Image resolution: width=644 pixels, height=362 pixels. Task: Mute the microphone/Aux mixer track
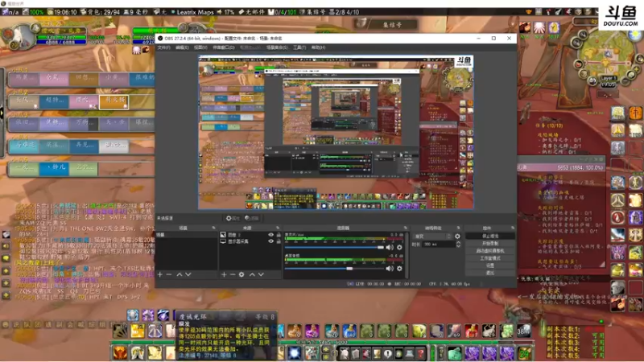[390, 248]
